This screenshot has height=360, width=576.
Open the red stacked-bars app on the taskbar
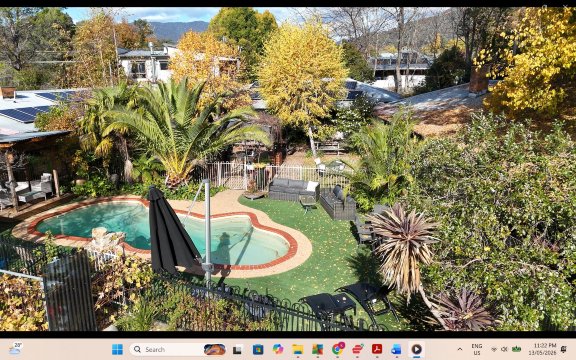coord(357,349)
